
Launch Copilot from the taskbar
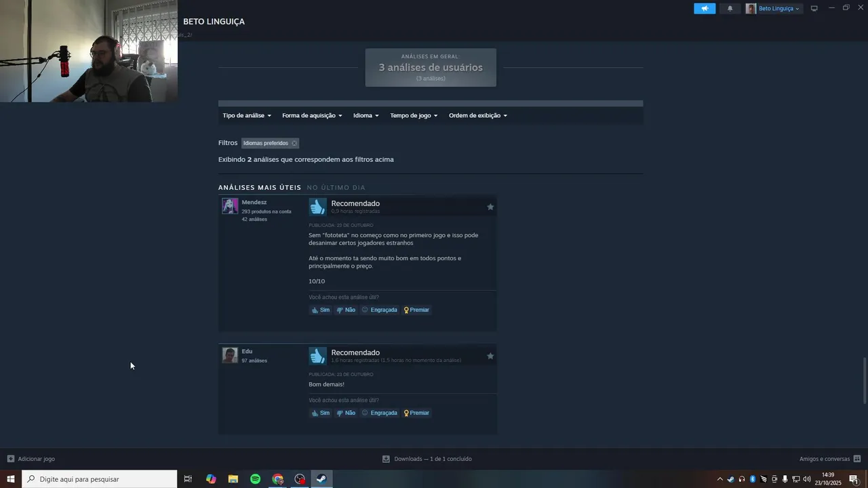point(211,479)
